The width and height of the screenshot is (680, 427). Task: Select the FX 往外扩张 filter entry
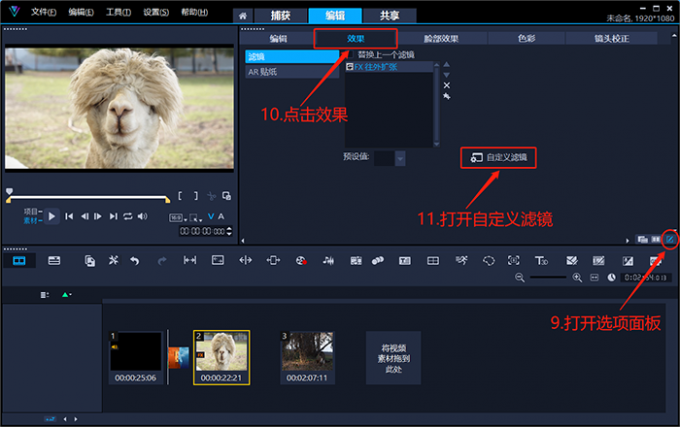click(x=389, y=67)
